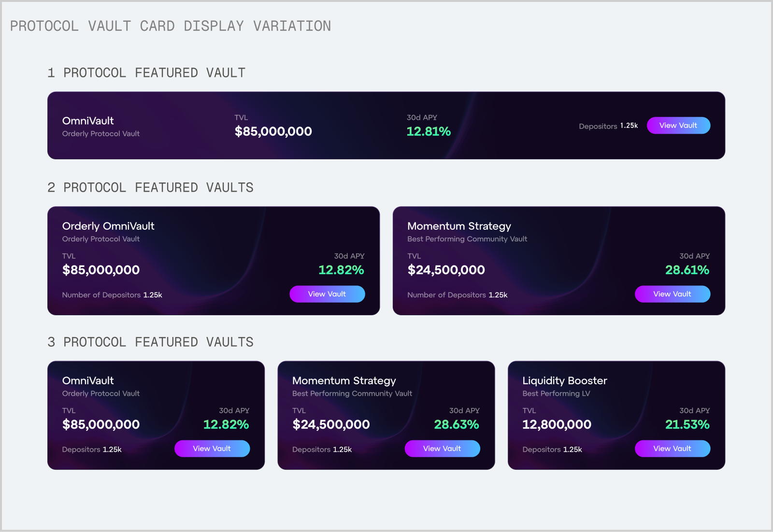Click View Vault on the featured OmniVault banner
The height and width of the screenshot is (532, 773).
678,125
